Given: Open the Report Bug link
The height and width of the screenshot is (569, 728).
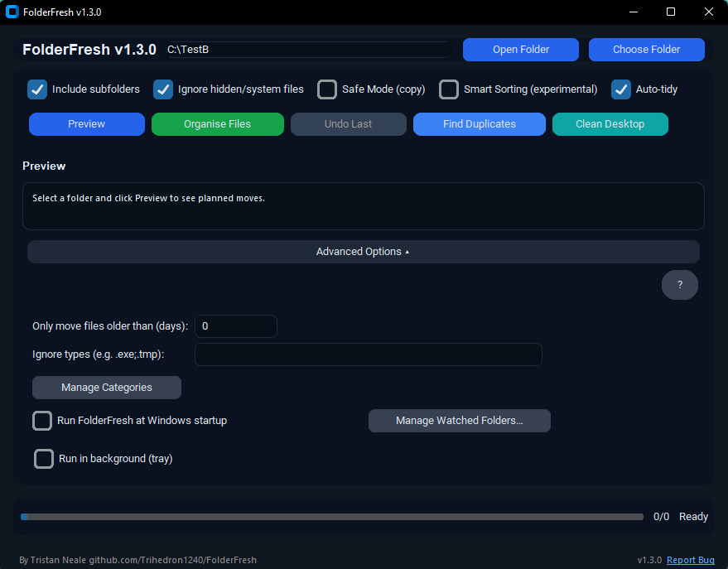Looking at the screenshot, I should tap(691, 560).
